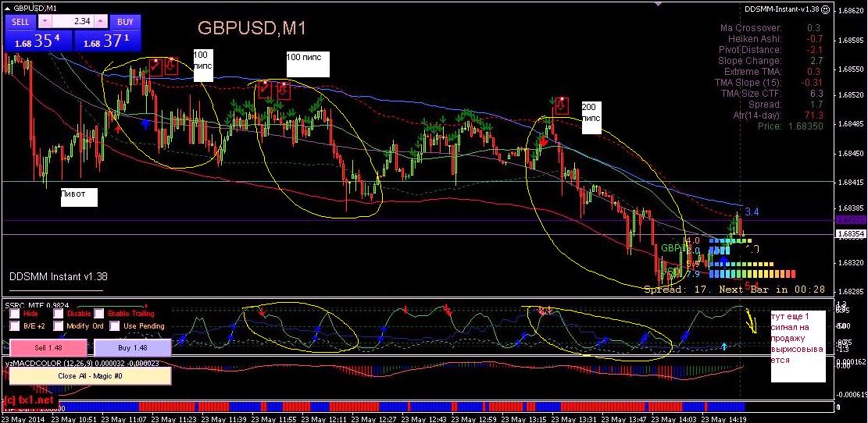Click the DDSMM Instant v1.38 chart label

click(x=58, y=276)
